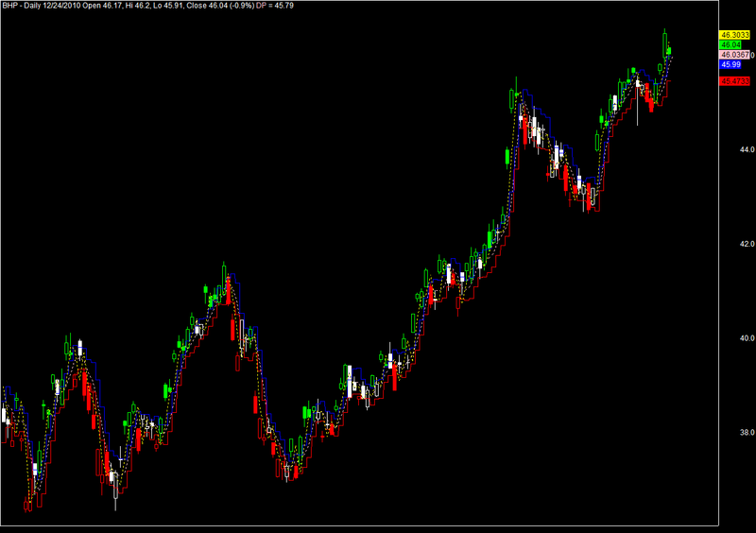This screenshot has width=756, height=533.
Task: Select the yellow 46.3033 price label
Action: 735,35
